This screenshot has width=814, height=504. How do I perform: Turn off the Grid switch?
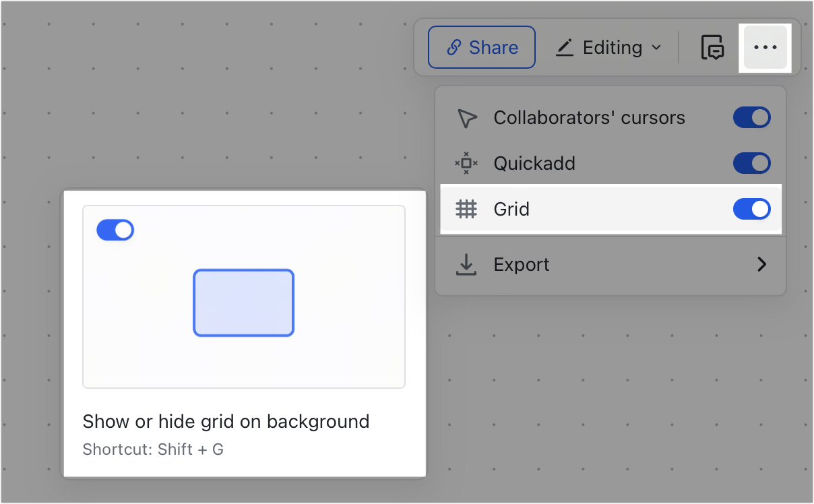pyautogui.click(x=752, y=209)
